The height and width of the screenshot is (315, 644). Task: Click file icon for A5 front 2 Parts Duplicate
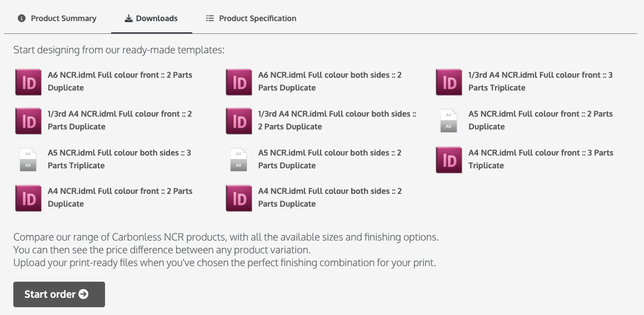[448, 121]
